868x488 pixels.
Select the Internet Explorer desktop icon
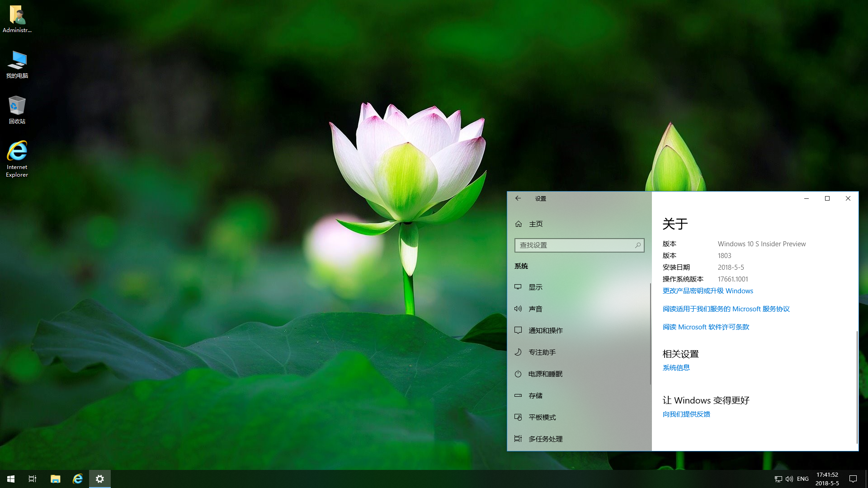(17, 159)
